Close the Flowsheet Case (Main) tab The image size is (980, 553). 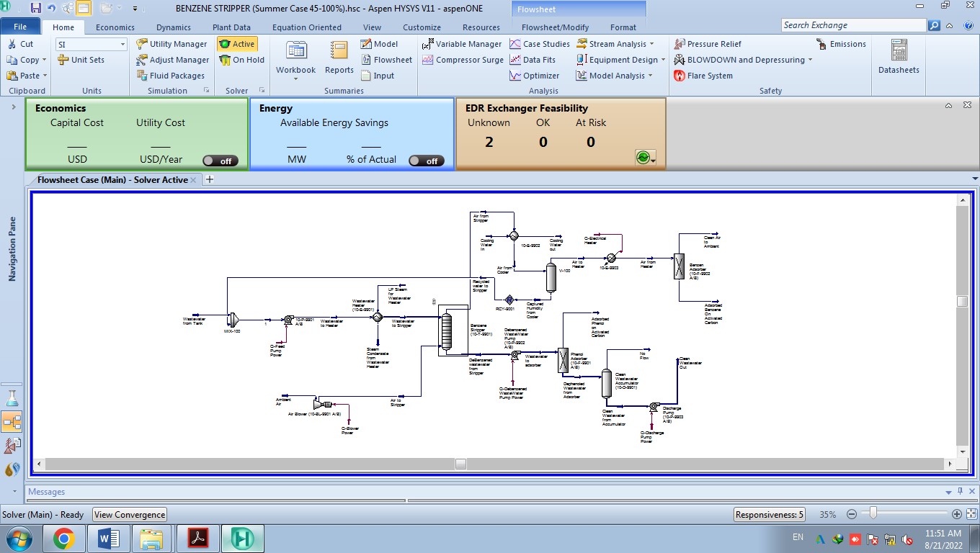tap(193, 180)
